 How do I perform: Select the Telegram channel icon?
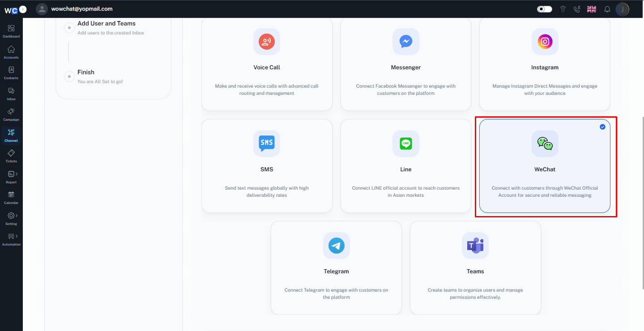(337, 246)
